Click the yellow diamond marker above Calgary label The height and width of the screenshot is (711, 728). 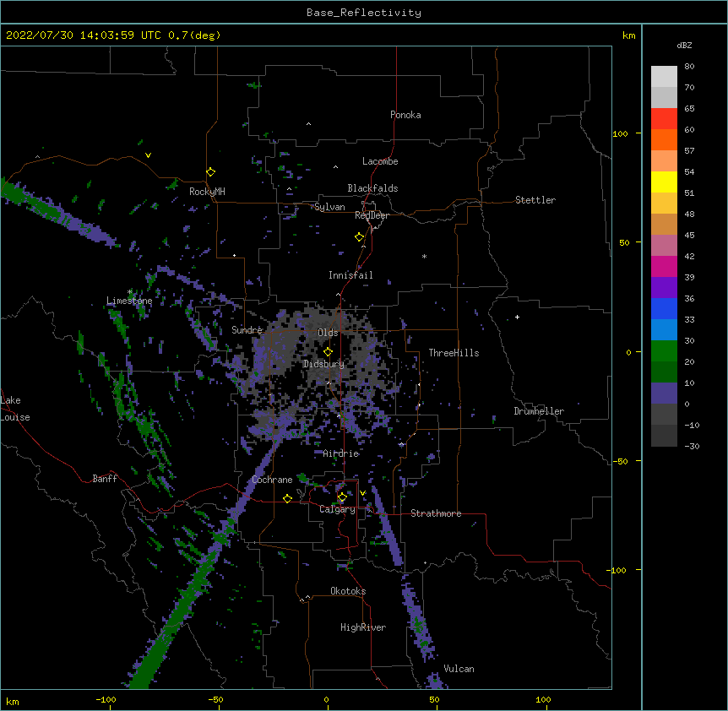[342, 497]
